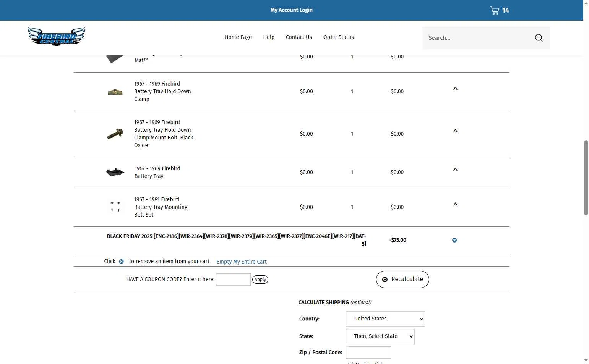Image resolution: width=589 pixels, height=364 pixels.
Task: Expand the Battery Tray Mounting Bolt Set row caret
Action: click(455, 205)
